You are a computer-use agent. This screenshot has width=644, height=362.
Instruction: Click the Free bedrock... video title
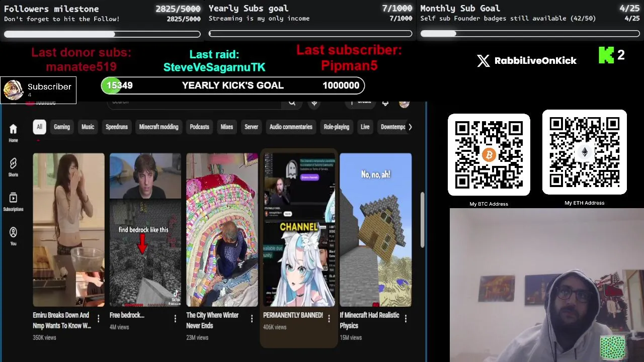pos(127,315)
